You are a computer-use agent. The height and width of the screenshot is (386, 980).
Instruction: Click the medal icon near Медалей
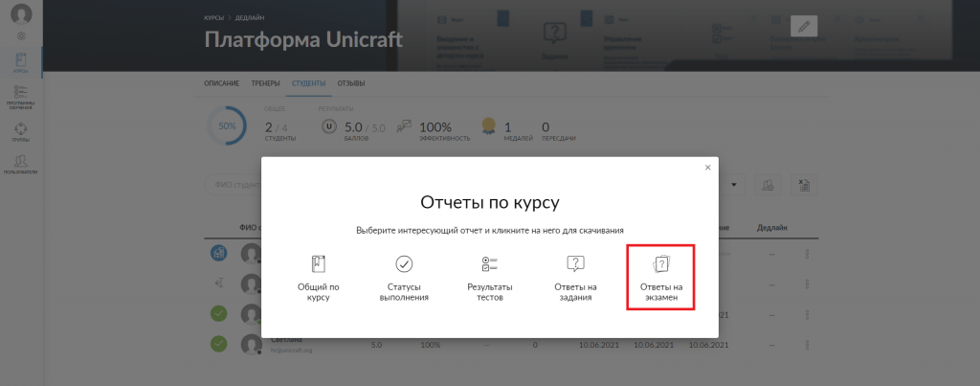(x=489, y=125)
